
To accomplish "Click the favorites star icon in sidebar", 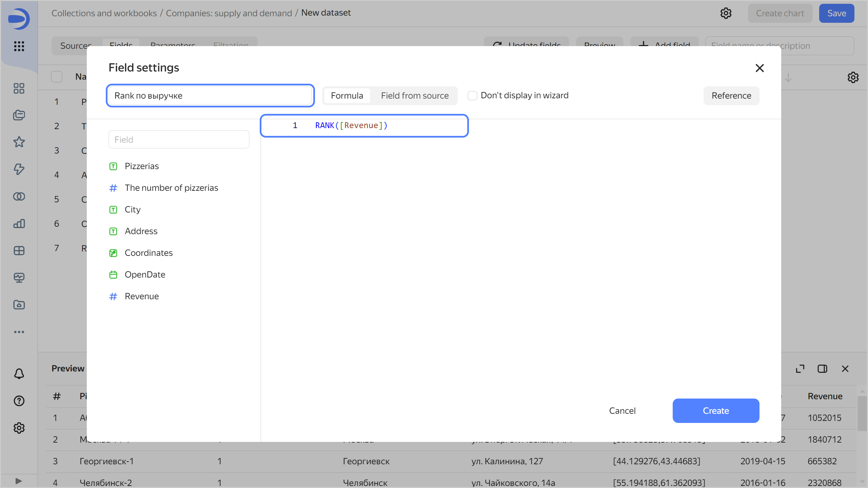I will (19, 142).
